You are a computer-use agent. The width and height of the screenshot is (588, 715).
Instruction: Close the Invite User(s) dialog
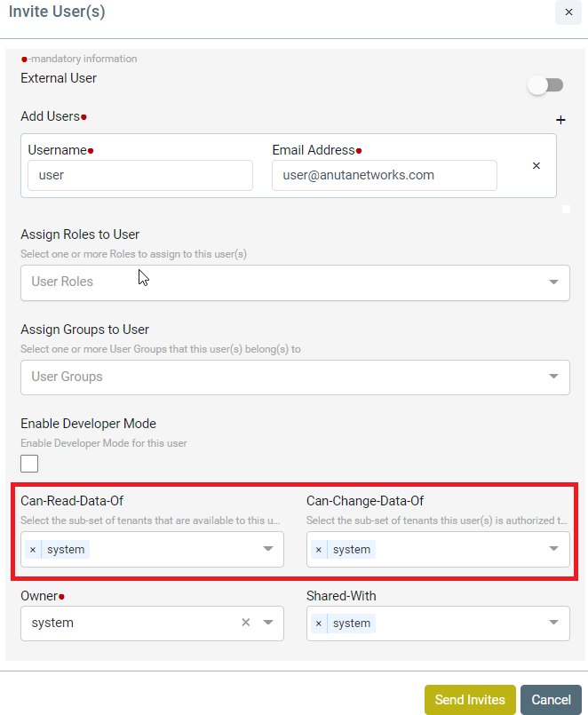tap(568, 12)
